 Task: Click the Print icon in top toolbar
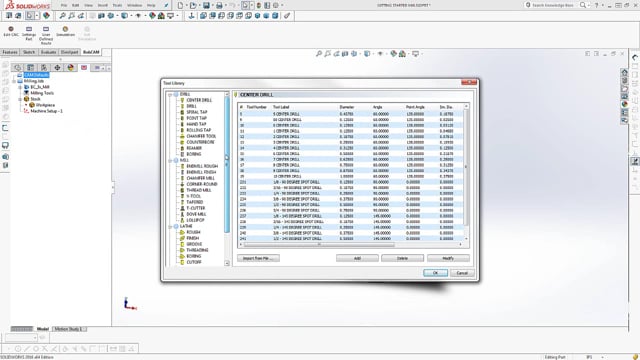(219, 5)
